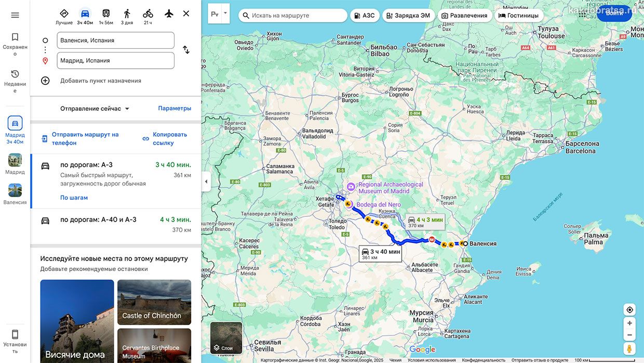This screenshot has width=644, height=363.
Task: Click the blue sign-in button
Action: (614, 13)
